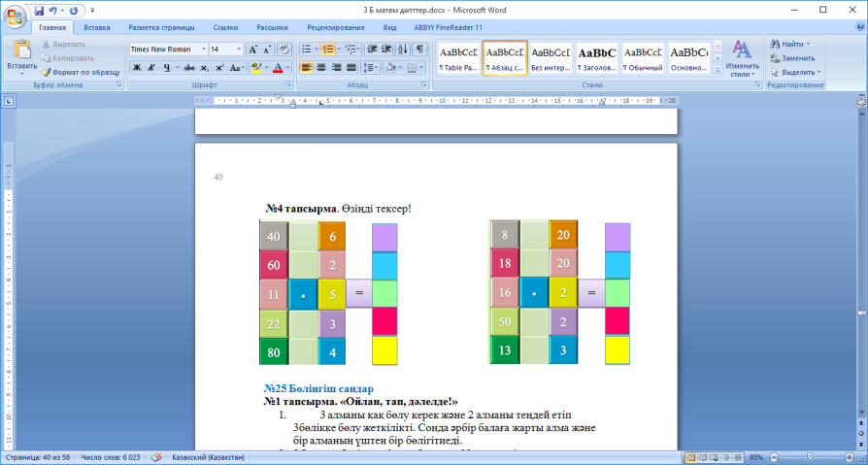Image resolution: width=868 pixels, height=465 pixels.
Task: Open change case (Aa) dropdown
Action: pyautogui.click(x=238, y=68)
